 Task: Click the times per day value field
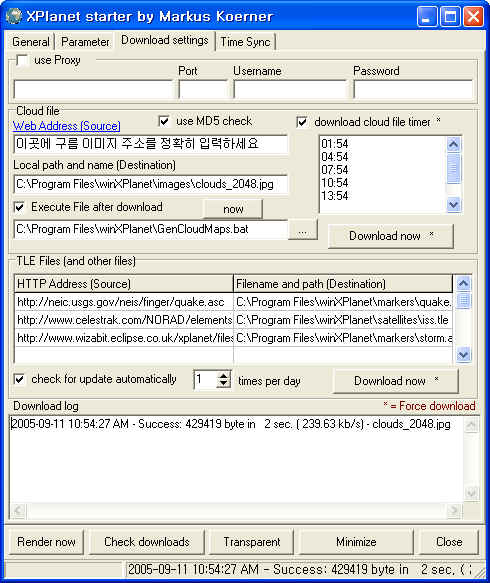click(206, 380)
